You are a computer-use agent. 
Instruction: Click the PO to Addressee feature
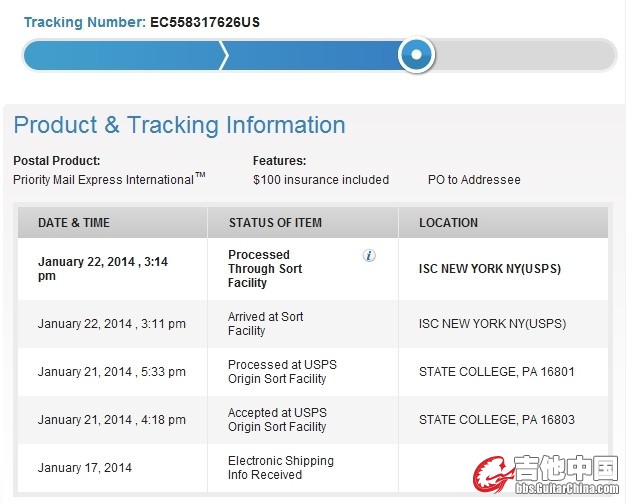474,180
